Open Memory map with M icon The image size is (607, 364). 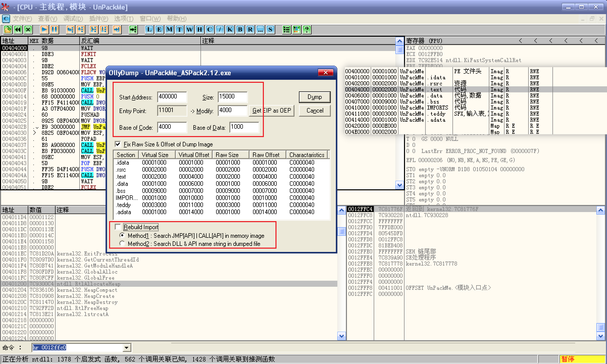[x=169, y=30]
